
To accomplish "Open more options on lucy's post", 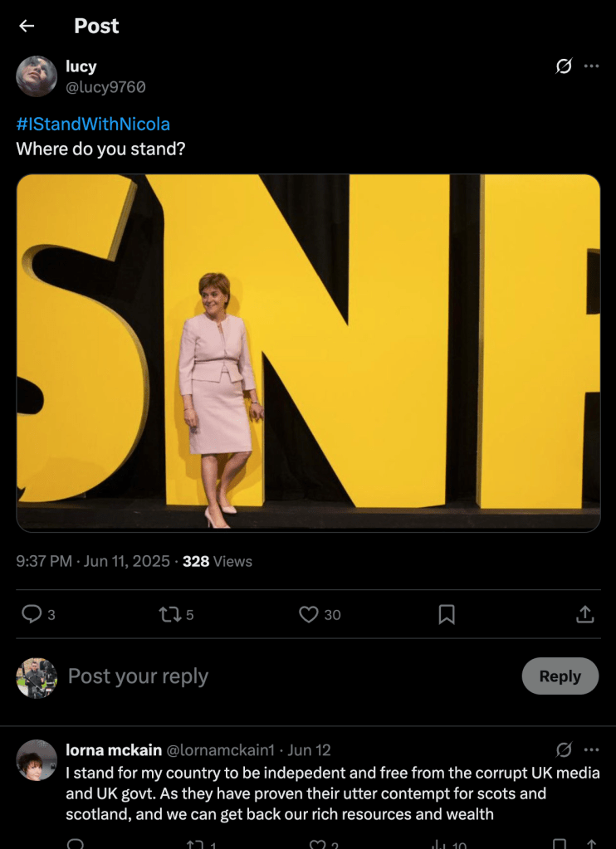I will [x=591, y=66].
